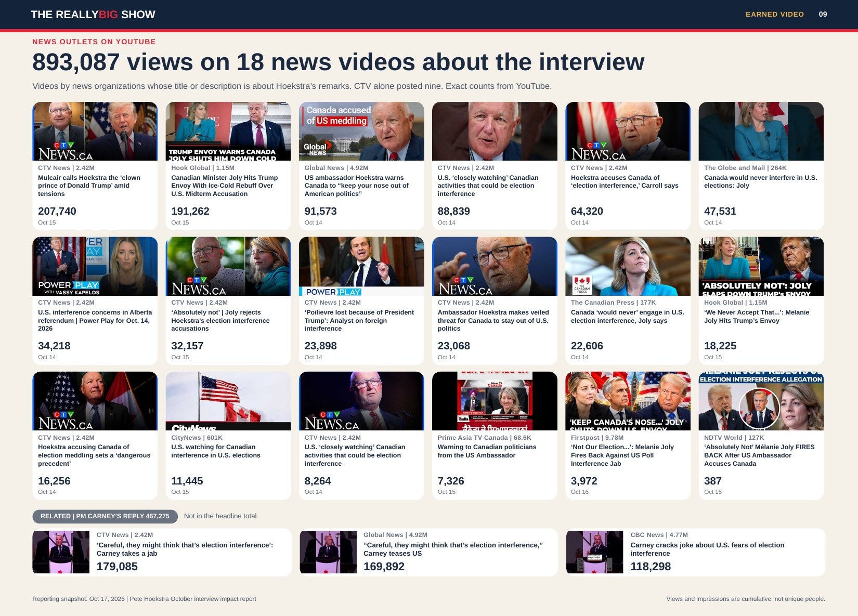Click the view count '32,157'
858x616 pixels.
(x=187, y=346)
